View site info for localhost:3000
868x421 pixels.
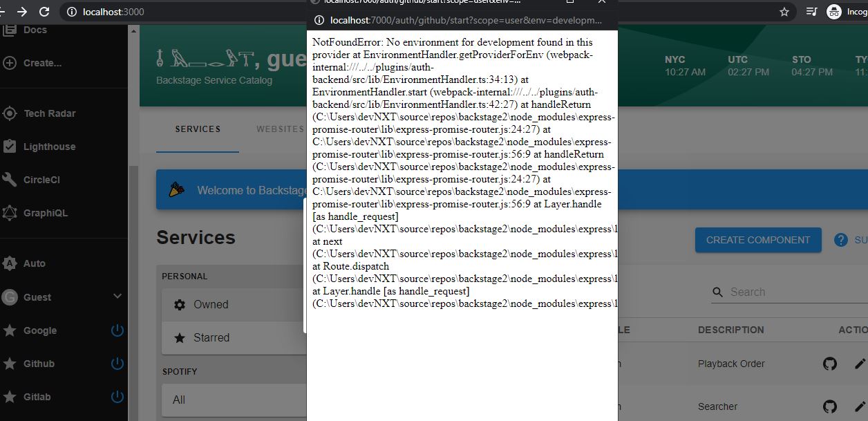[x=73, y=12]
